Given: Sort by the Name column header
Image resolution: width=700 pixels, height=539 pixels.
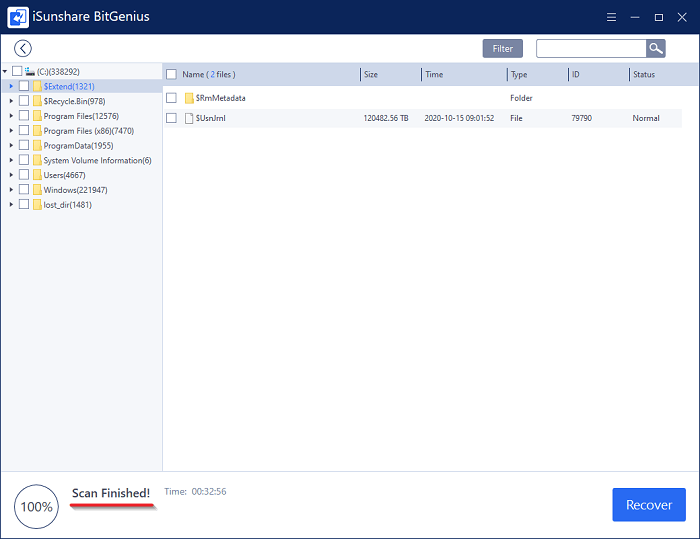Looking at the screenshot, I should [208, 74].
